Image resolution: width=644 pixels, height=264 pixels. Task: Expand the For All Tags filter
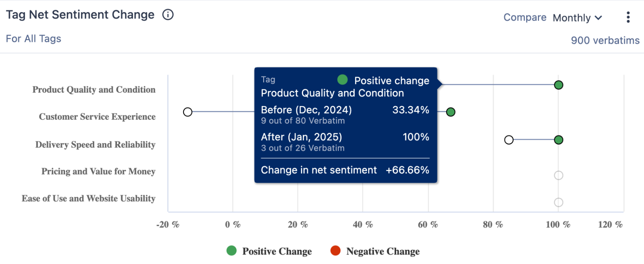click(x=34, y=38)
